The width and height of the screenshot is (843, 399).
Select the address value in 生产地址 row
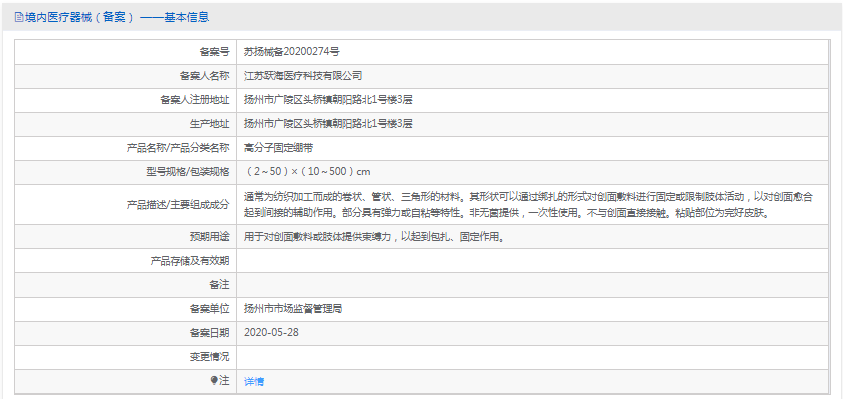coord(328,124)
